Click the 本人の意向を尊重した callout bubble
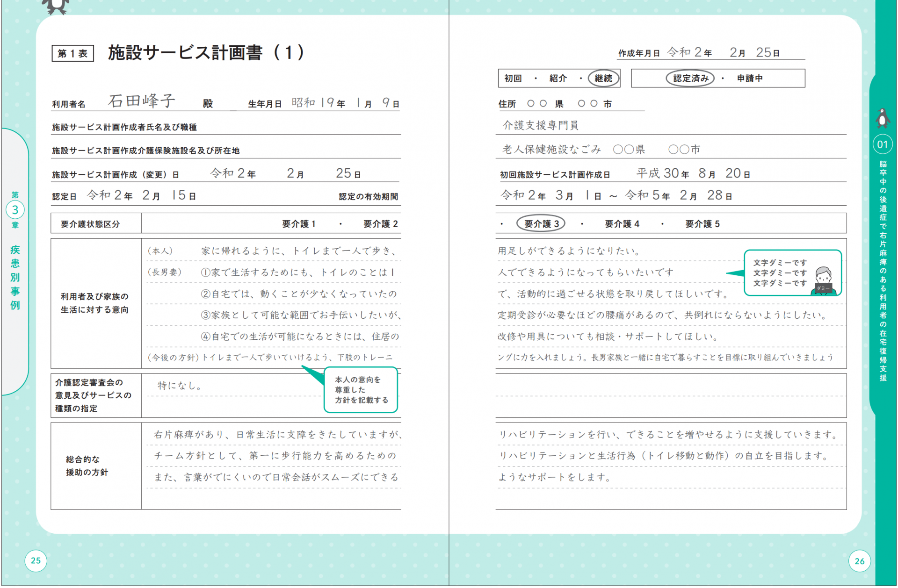The image size is (898, 588). 361,390
